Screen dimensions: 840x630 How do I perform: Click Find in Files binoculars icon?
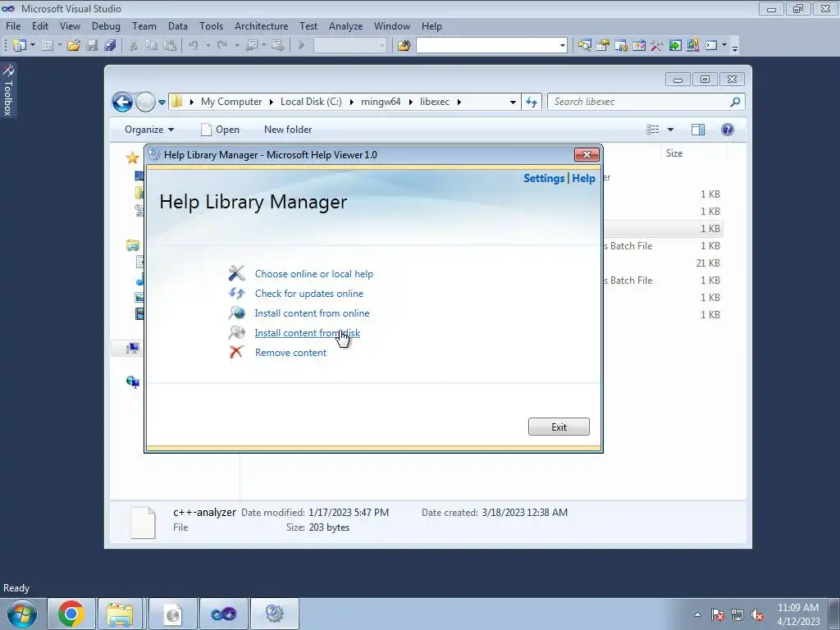pos(404,46)
